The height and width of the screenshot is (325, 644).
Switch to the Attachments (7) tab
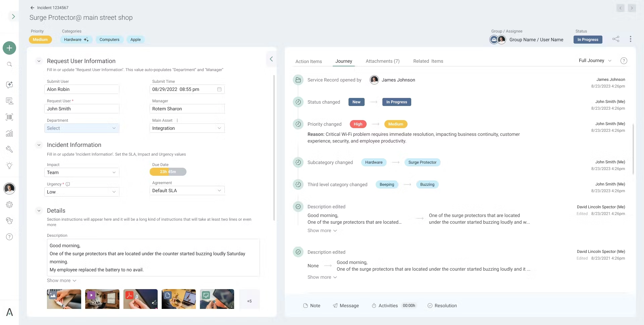382,61
